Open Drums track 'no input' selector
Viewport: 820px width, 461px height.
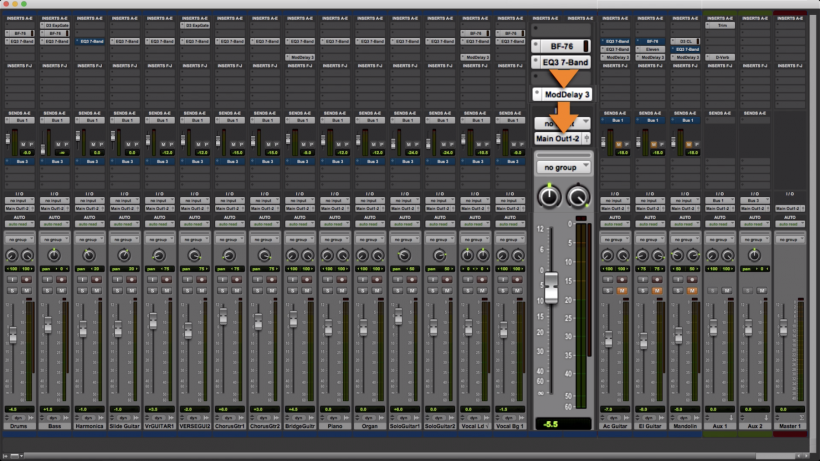[19, 201]
